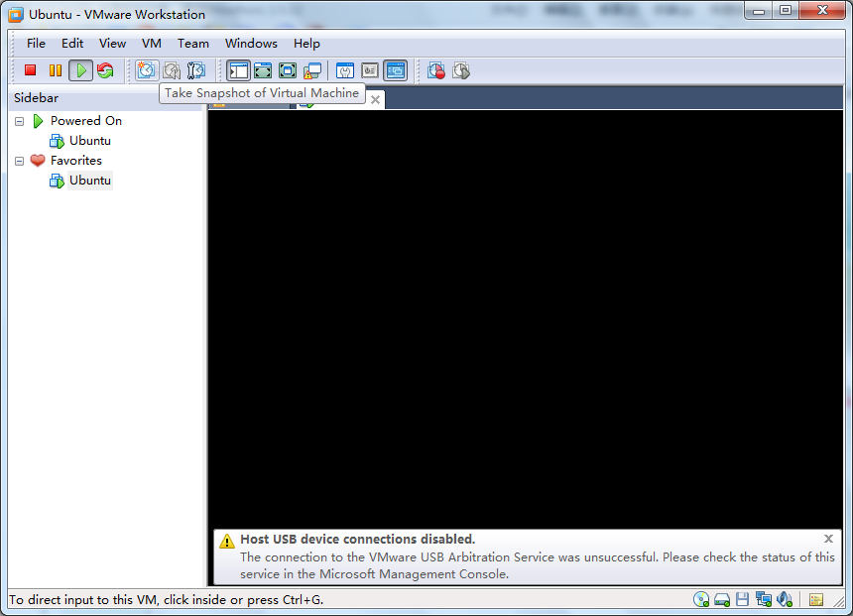Image resolution: width=853 pixels, height=616 pixels.
Task: Click the yellow warning triangle icon
Action: tap(227, 541)
